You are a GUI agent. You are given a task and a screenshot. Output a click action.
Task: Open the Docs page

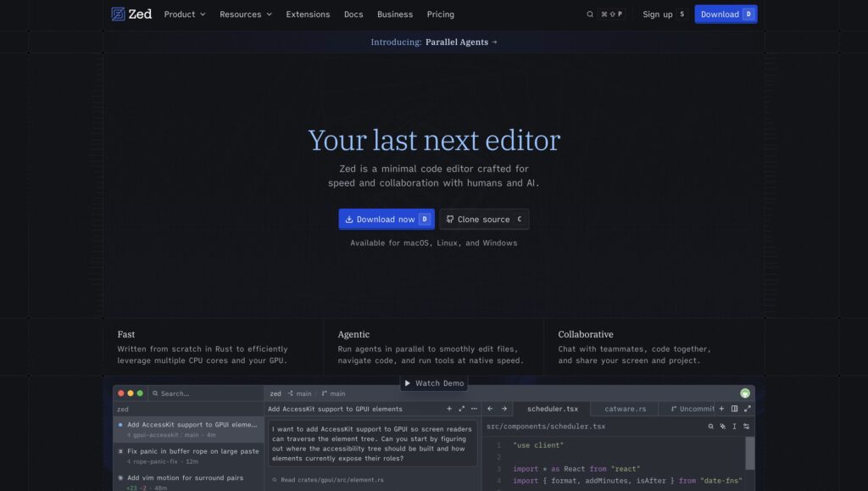coord(353,14)
